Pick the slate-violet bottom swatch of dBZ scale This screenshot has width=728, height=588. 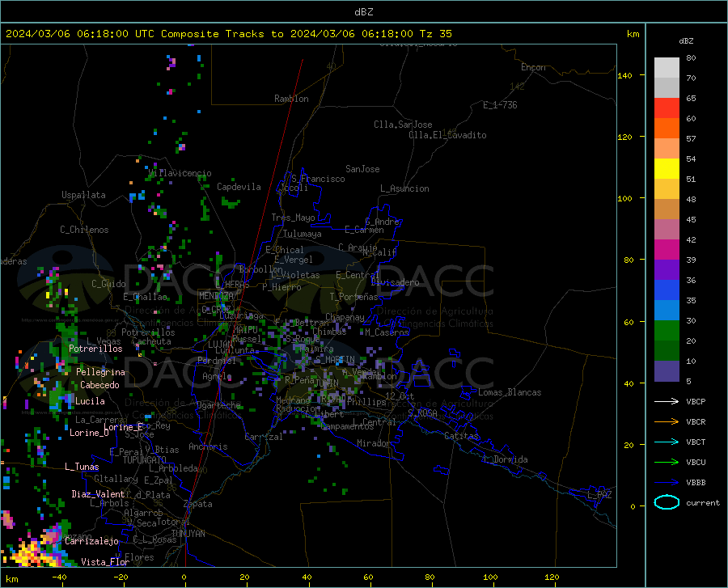[667, 371]
